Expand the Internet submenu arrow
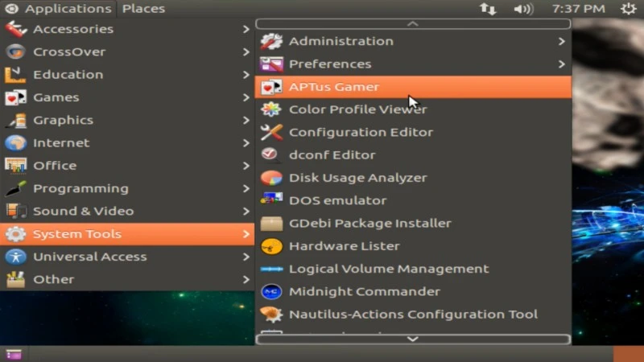644x362 pixels. tap(246, 143)
